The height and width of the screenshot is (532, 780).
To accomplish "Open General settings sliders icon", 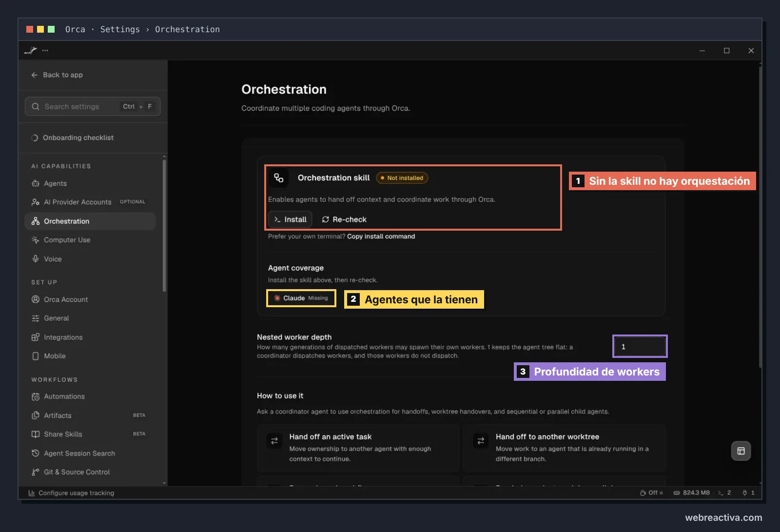I will tap(36, 318).
